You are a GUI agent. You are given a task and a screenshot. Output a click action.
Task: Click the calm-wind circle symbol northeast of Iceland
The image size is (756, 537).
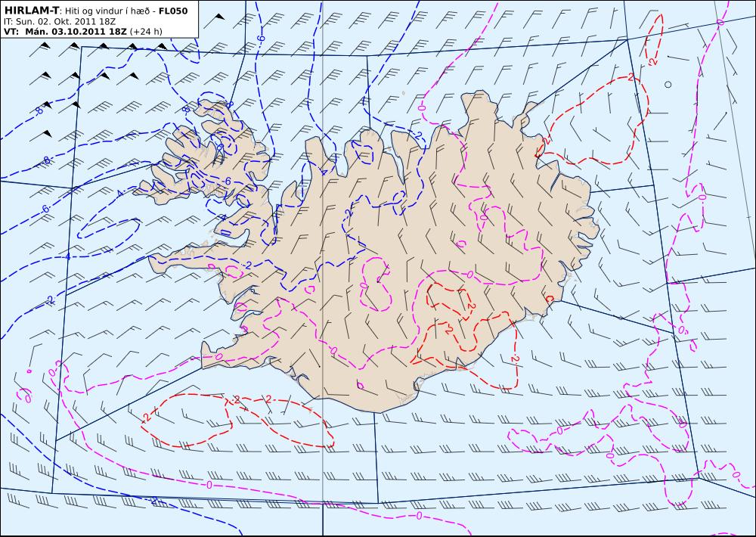pos(668,85)
